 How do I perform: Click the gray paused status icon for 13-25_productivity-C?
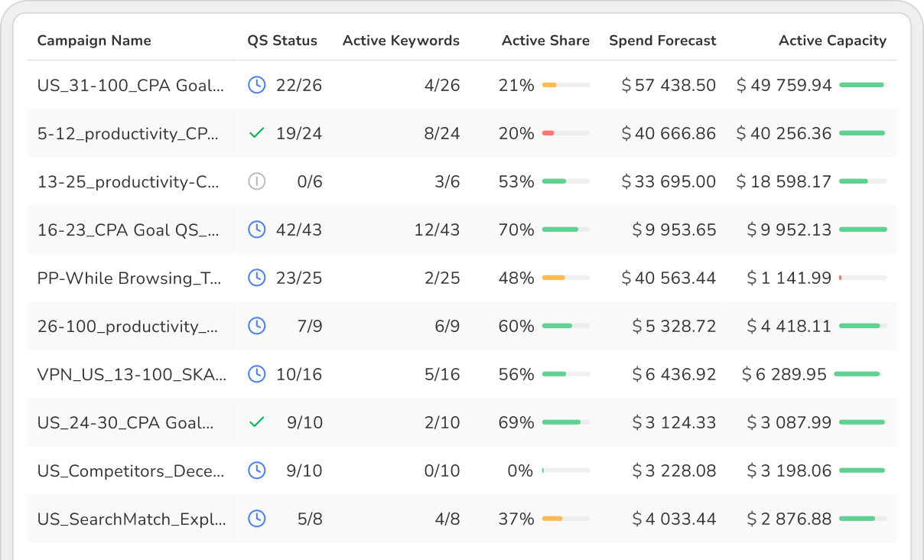257,181
